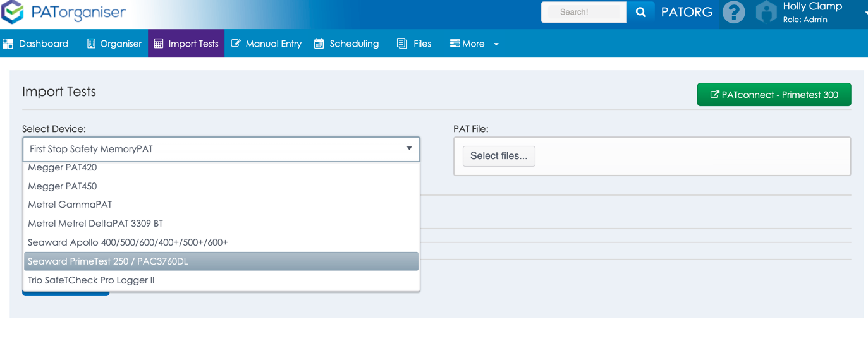Open the Dashboard tab

coord(35,44)
